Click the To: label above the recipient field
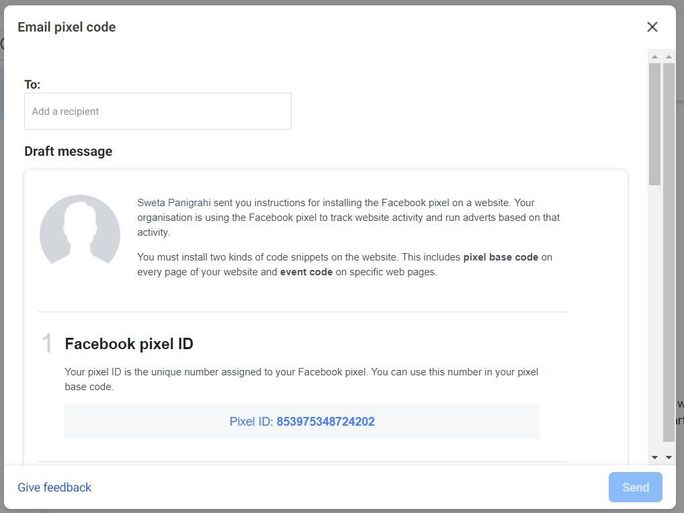Screen dimensions: 684x513 click(32, 85)
